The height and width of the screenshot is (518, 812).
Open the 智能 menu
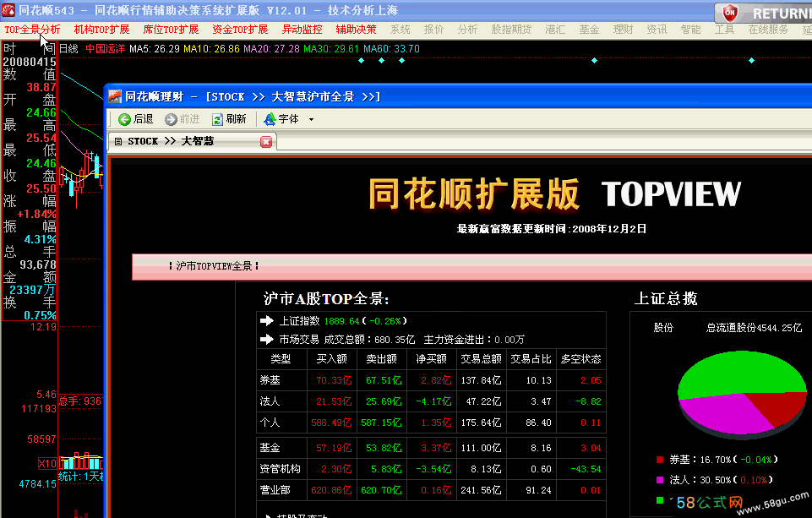[691, 30]
